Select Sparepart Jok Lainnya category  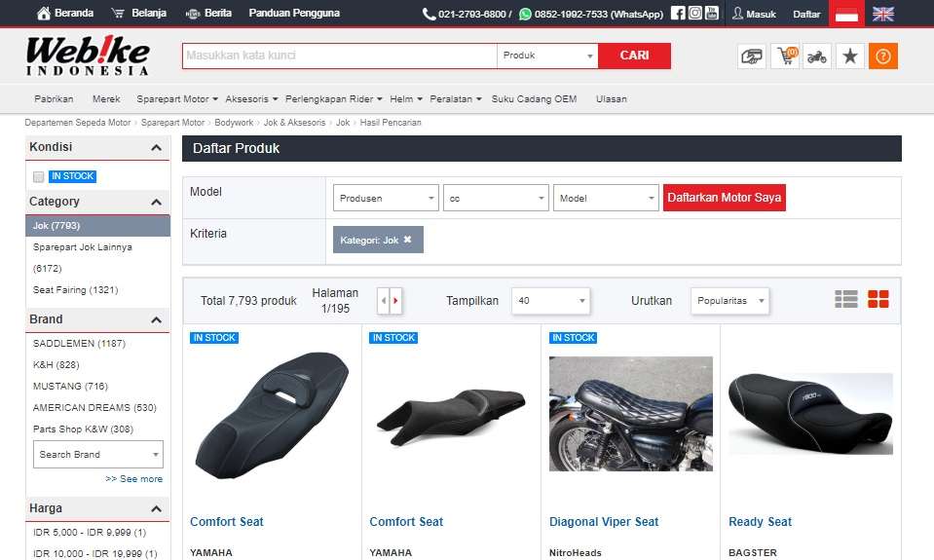pyautogui.click(x=82, y=258)
